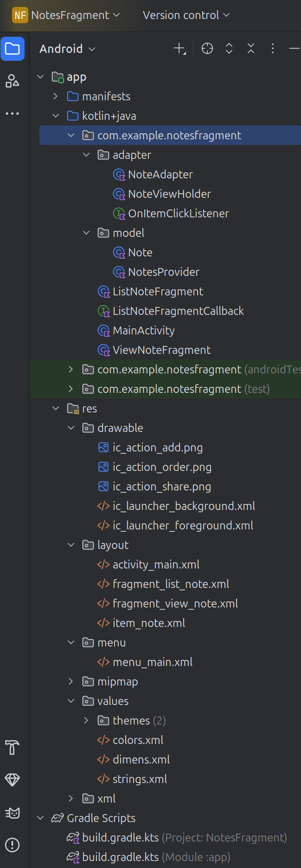Open the Problems tool window icon
The width and height of the screenshot is (301, 868).
click(13, 845)
